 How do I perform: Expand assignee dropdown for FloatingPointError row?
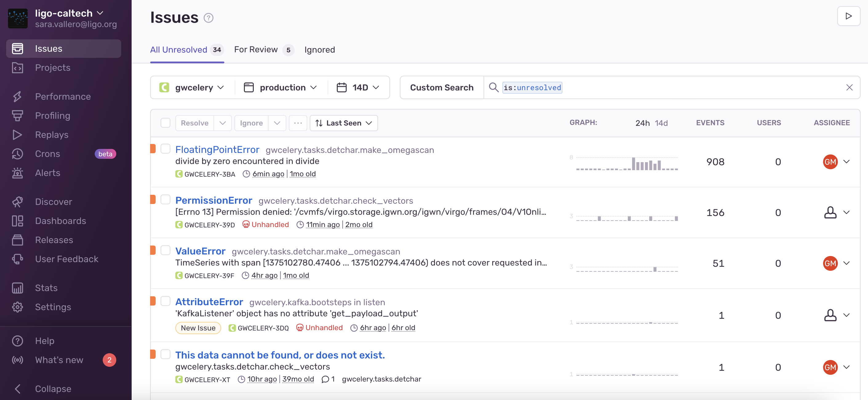[846, 162]
